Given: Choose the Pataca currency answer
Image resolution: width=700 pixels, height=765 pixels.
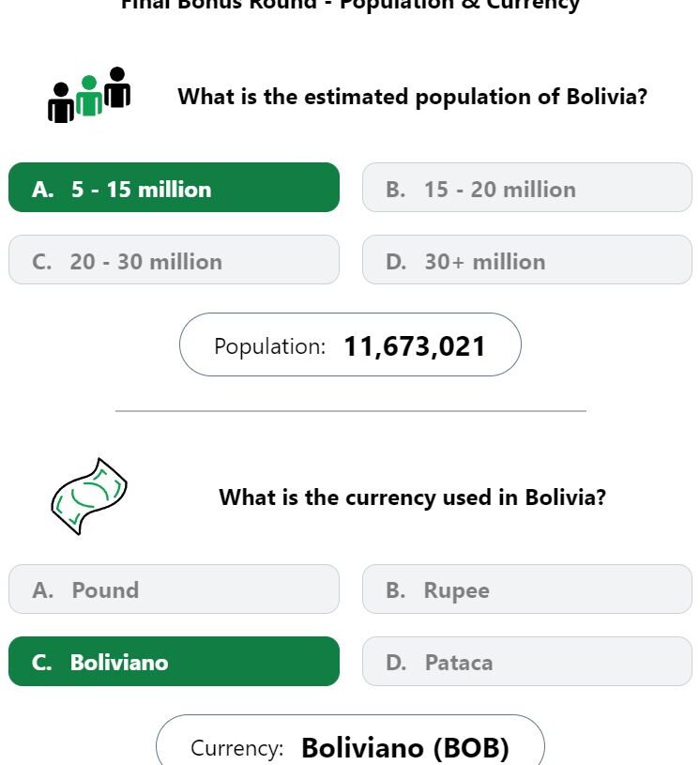Looking at the screenshot, I should click(526, 661).
